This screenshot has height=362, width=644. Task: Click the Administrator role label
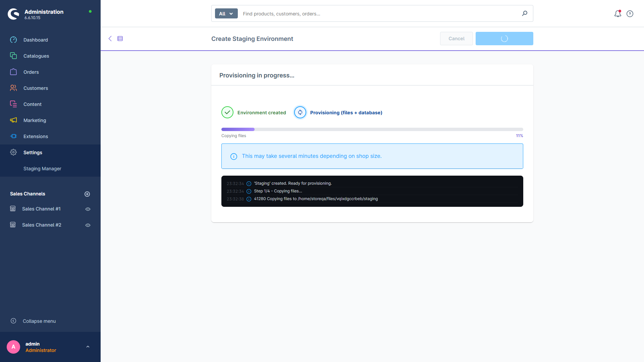tap(41, 350)
